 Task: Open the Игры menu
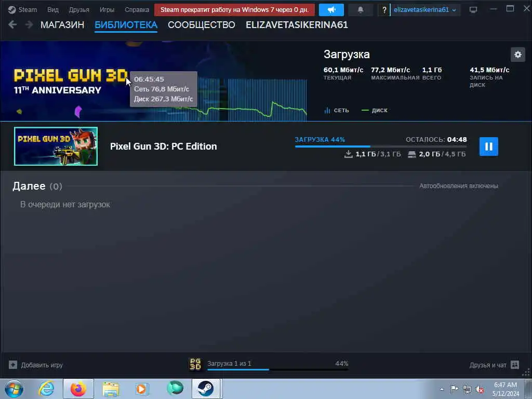coord(107,9)
